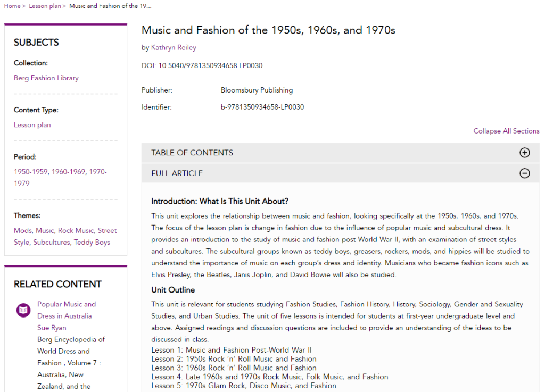This screenshot has width=545, height=392.
Task: Click the book icon beside Popular Music
Action: (23, 310)
